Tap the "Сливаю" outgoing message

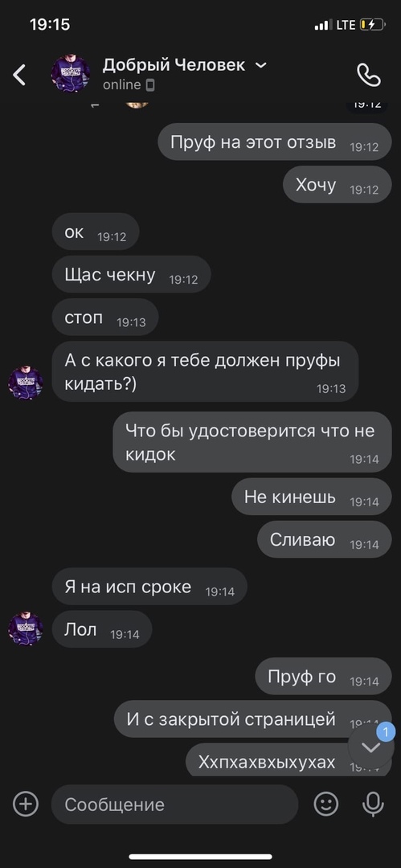tap(324, 539)
